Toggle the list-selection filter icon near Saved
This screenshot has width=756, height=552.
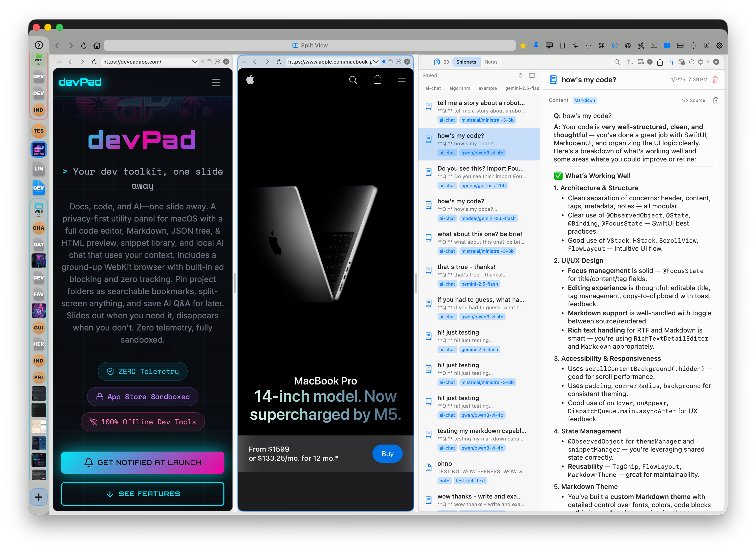522,75
